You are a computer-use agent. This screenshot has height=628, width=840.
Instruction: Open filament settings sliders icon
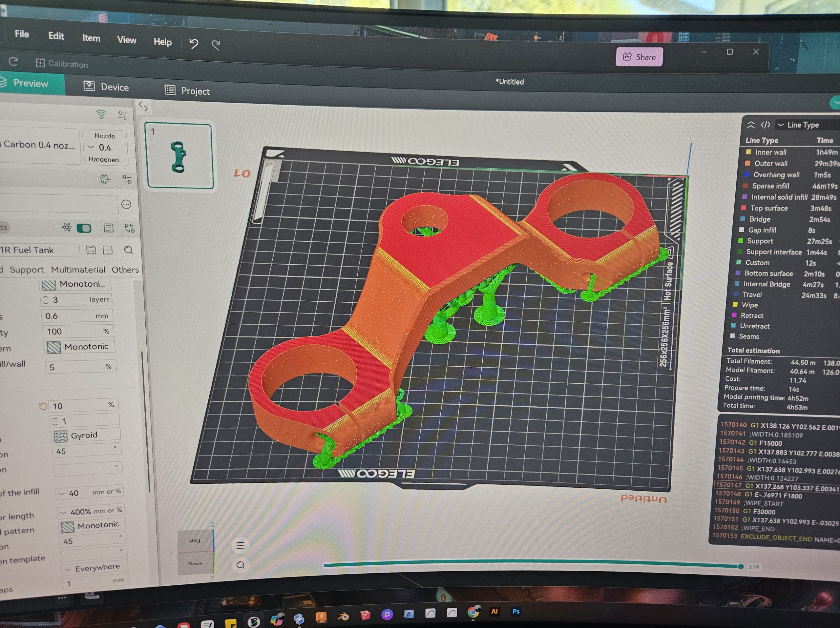126,179
